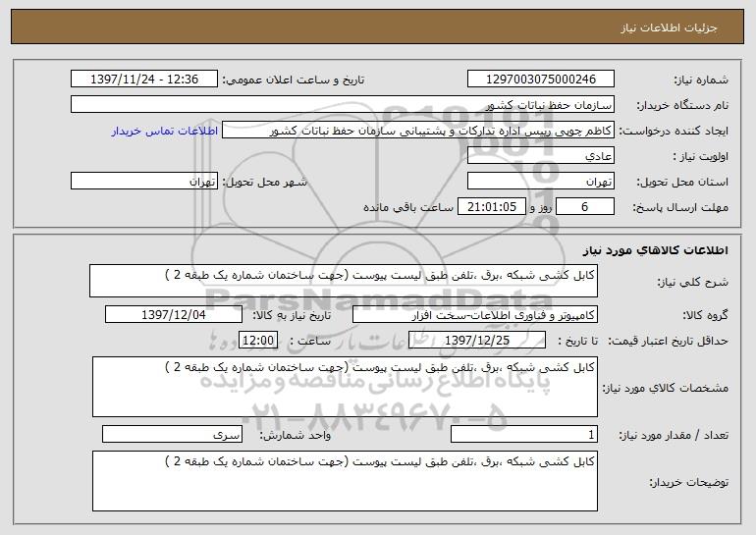Viewport: 756px width, 535px height.
Task: Click the مهلت ارسال پاسخ label
Action: click(x=680, y=207)
